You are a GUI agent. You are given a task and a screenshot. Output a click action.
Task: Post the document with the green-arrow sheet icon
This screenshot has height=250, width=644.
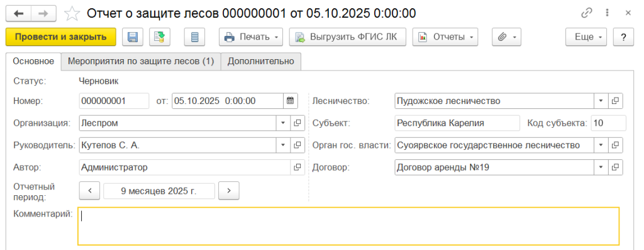tap(159, 37)
